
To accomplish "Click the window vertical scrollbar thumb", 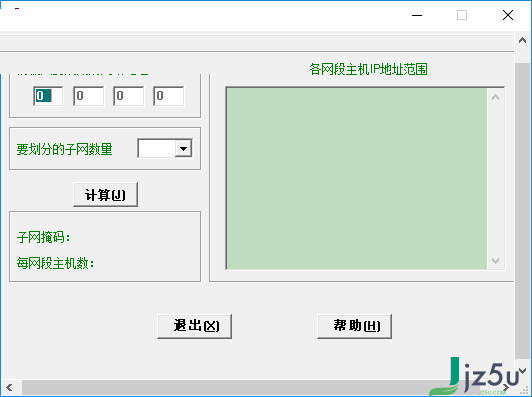I will tap(522, 210).
